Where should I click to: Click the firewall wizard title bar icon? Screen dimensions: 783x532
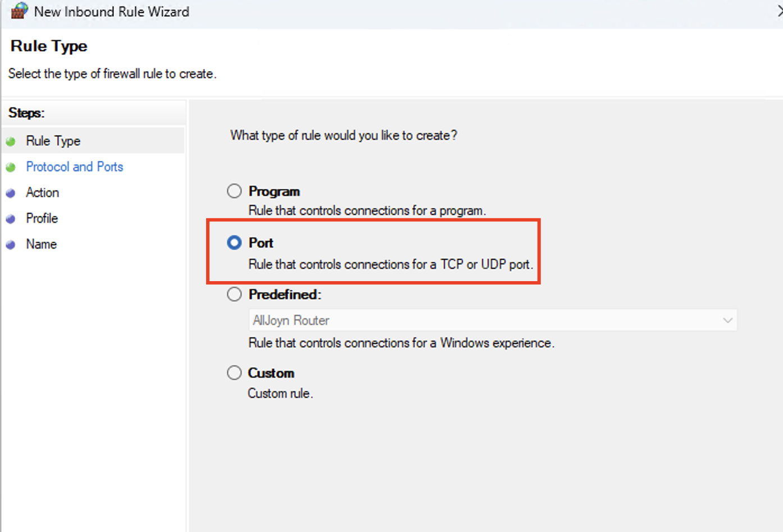19,11
